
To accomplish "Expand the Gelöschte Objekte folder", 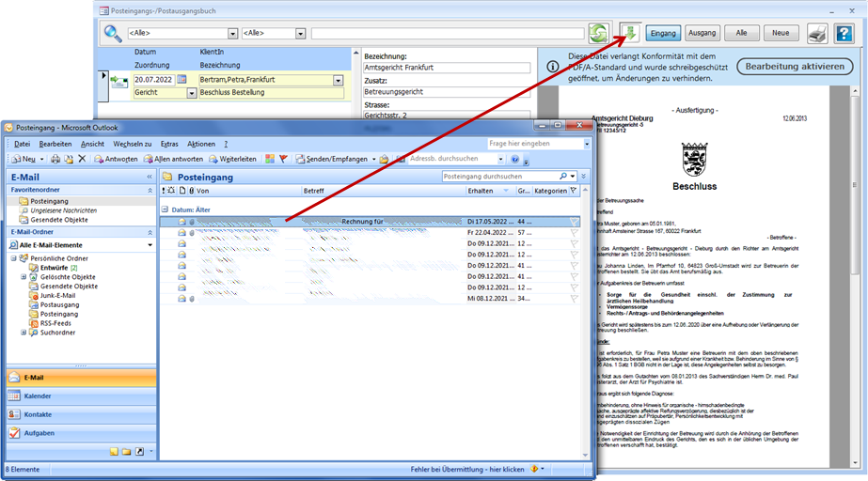I will 24,277.
